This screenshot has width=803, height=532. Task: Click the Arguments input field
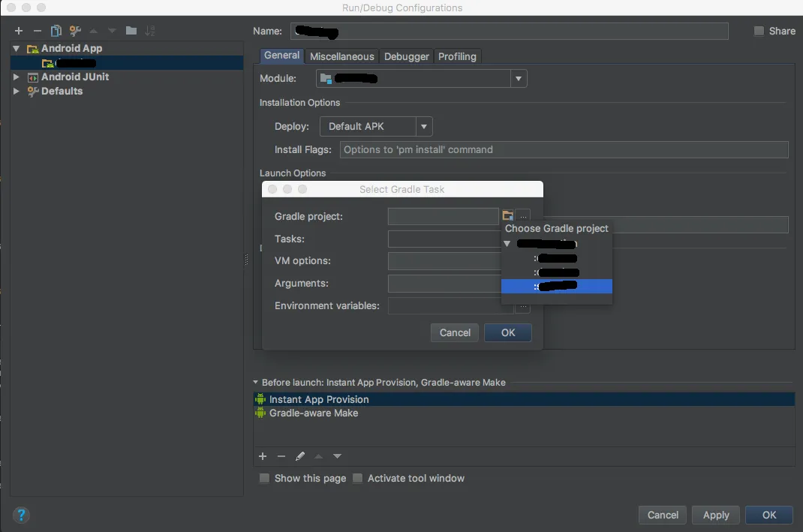[444, 283]
